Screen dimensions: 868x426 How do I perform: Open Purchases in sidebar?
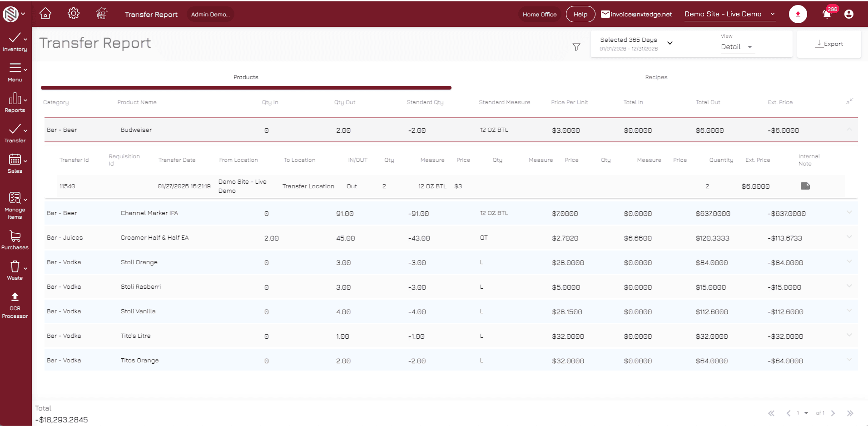click(x=15, y=240)
